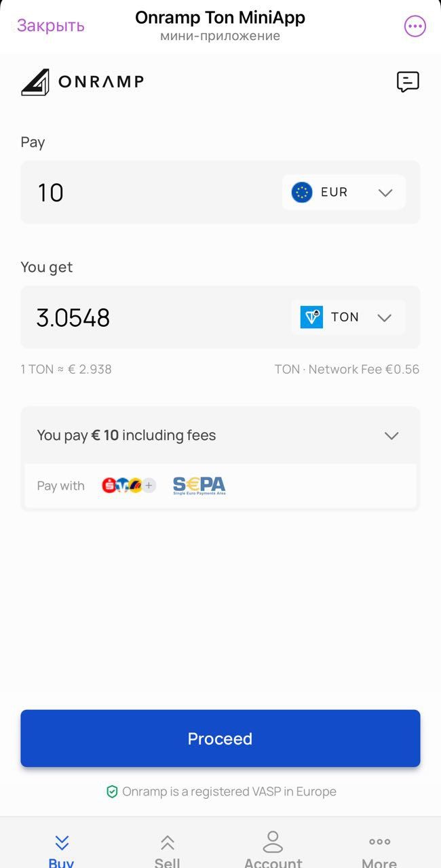
Task: Click the More three-dot icon in bottom bar
Action: tap(379, 842)
